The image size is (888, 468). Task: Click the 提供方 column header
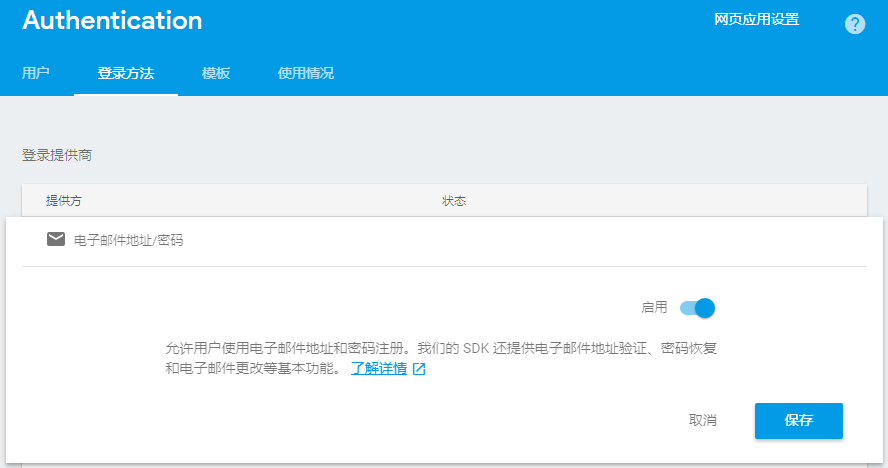(x=64, y=201)
